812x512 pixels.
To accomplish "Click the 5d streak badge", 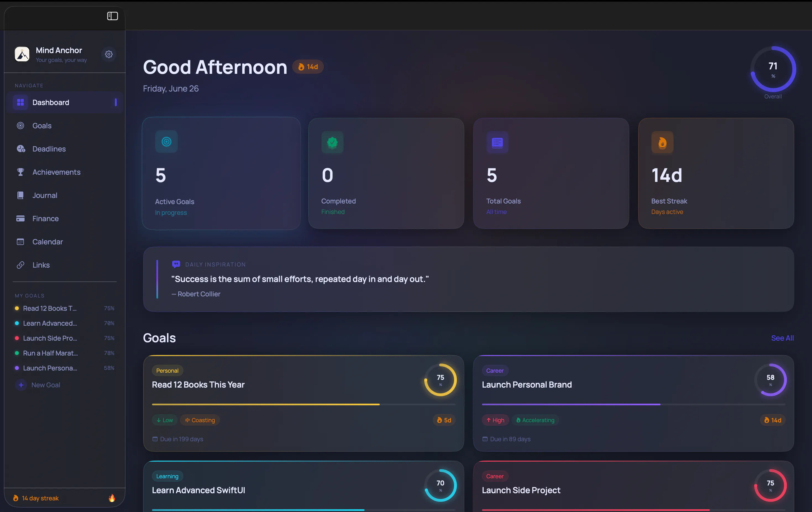I will [444, 420].
